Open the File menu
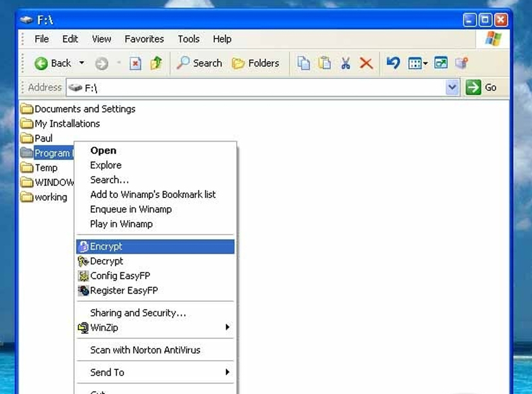 point(42,39)
